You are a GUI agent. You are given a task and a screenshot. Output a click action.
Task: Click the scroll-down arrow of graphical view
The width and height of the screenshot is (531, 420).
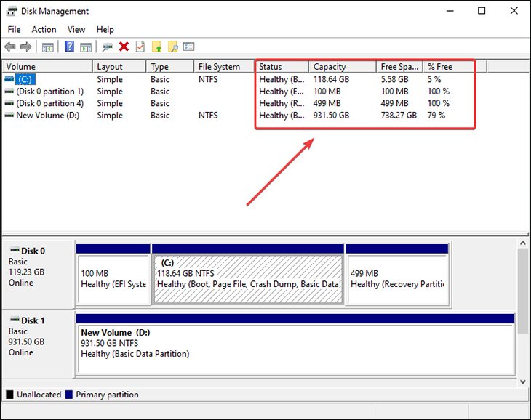pos(522,381)
